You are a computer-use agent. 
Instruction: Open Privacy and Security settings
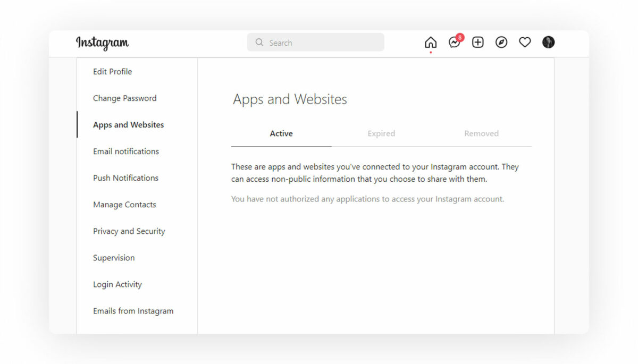(x=129, y=231)
